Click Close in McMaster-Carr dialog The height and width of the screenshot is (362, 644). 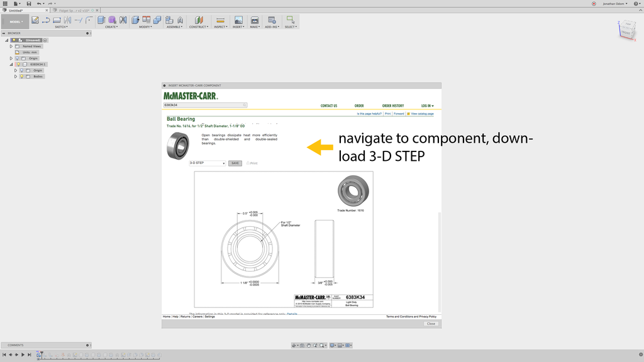[431, 324]
